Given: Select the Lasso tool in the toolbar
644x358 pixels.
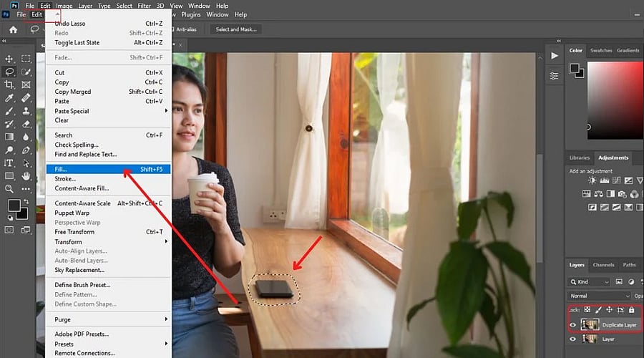Looking at the screenshot, I should (x=9, y=72).
